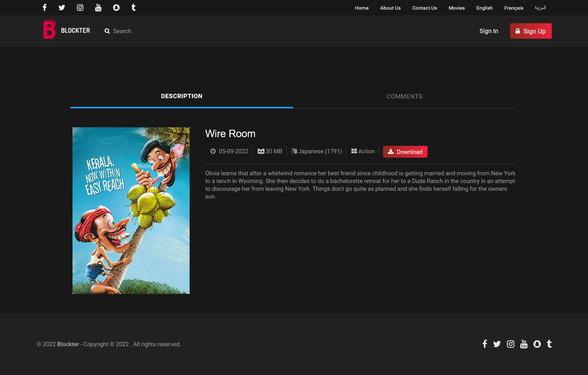
Task: Switch site language to Arabic
Action: pos(540,8)
